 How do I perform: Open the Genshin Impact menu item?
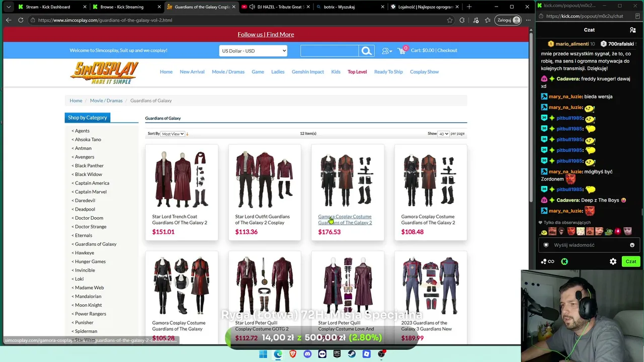(307, 72)
